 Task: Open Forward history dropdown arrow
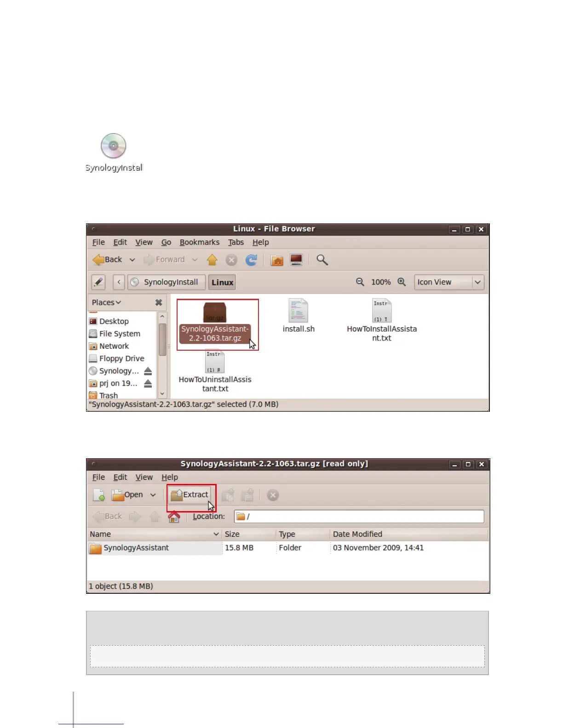pyautogui.click(x=195, y=260)
